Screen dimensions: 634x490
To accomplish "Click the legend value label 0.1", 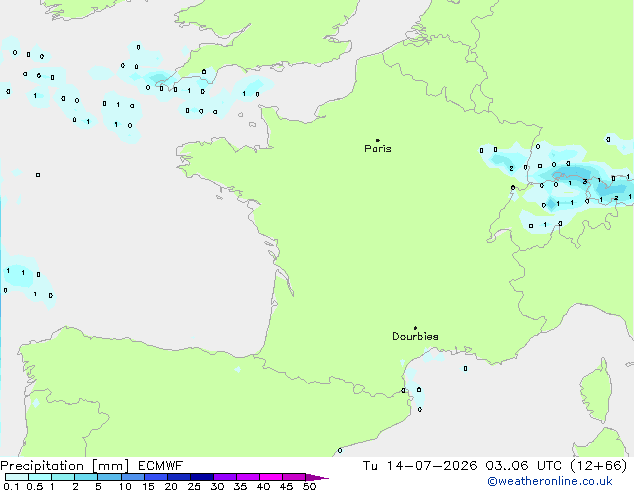I will point(11,486).
